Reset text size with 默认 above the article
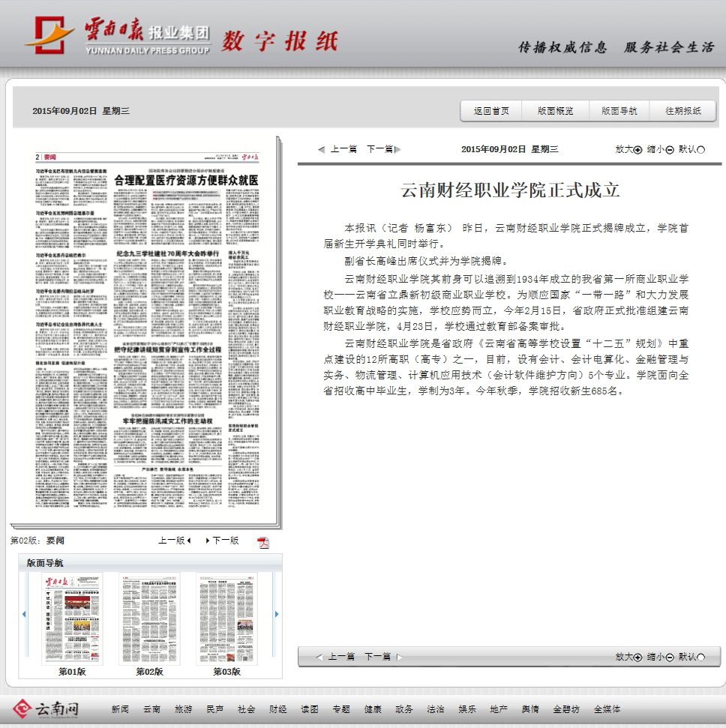This screenshot has height=728, width=726. click(x=691, y=149)
